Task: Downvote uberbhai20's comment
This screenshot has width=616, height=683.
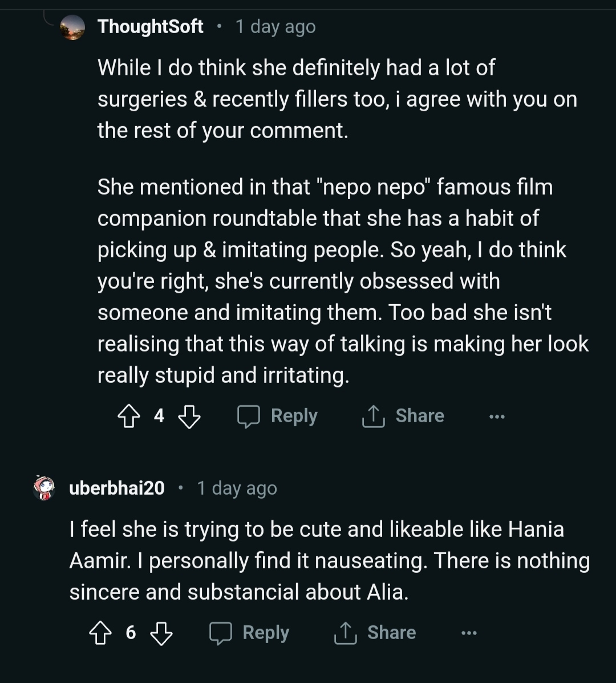Action: coord(161,632)
